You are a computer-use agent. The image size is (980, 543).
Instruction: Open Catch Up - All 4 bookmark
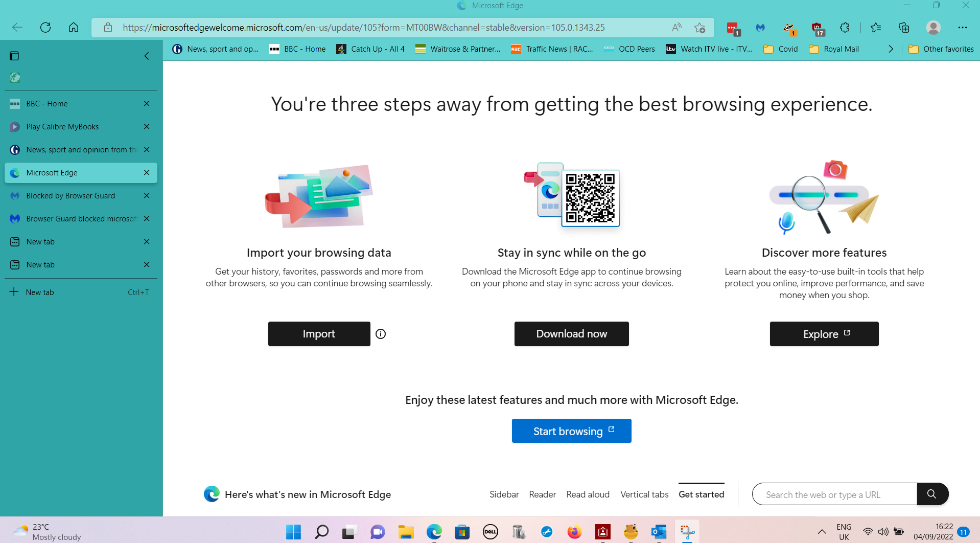[370, 49]
